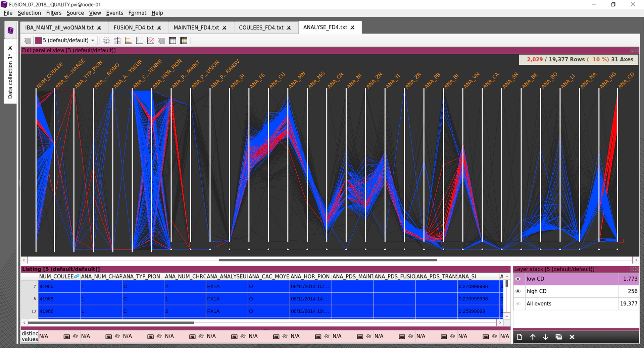Click the purple layer color swatch

click(x=39, y=41)
